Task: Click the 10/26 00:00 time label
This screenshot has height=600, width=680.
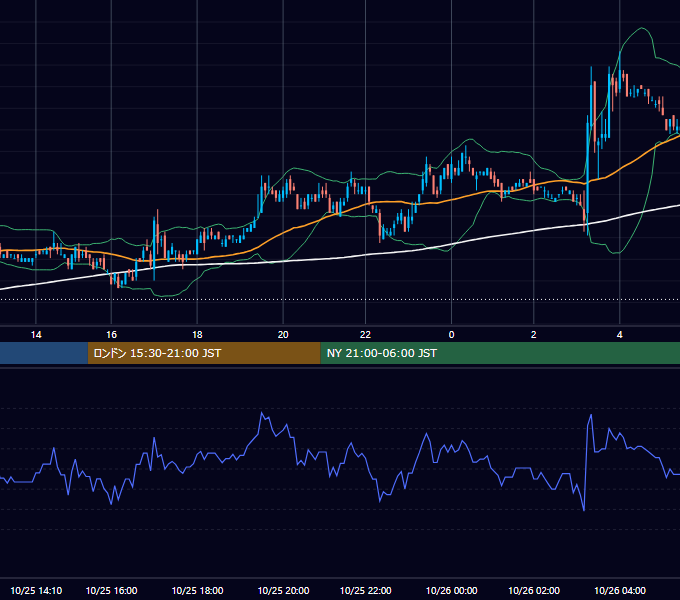Action: pos(451,590)
